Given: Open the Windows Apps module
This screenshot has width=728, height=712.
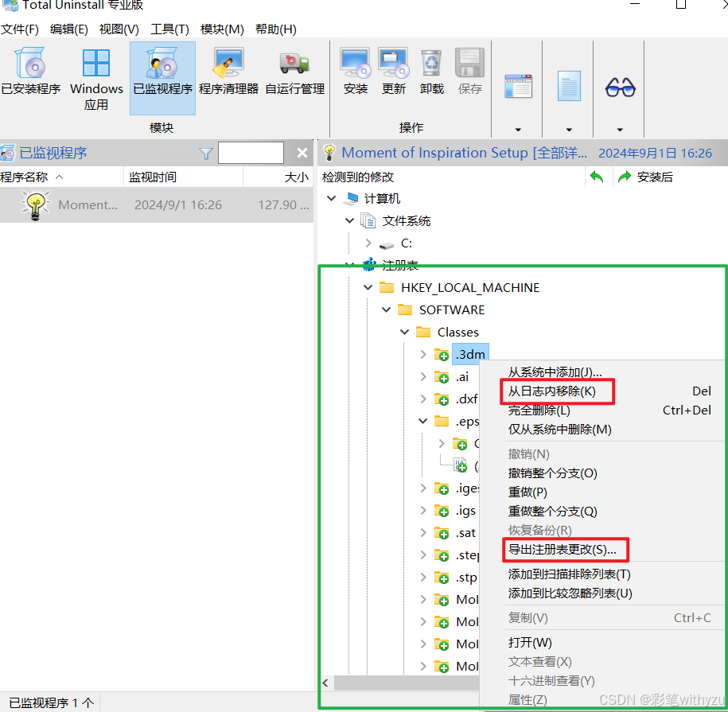Looking at the screenshot, I should click(x=96, y=79).
